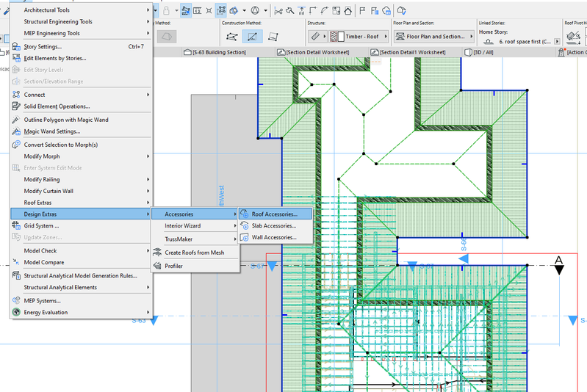Click the Create Roofs from Mesh icon
The width and height of the screenshot is (587, 392).
pos(156,253)
